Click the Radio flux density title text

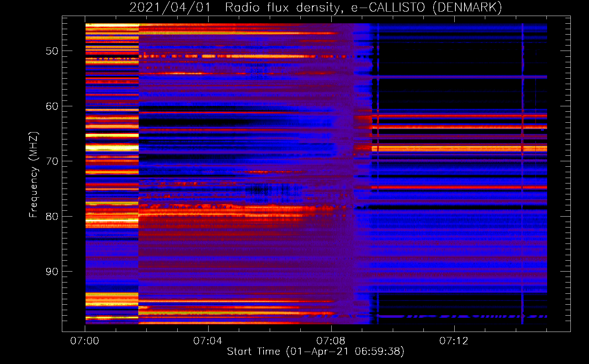(x=284, y=8)
